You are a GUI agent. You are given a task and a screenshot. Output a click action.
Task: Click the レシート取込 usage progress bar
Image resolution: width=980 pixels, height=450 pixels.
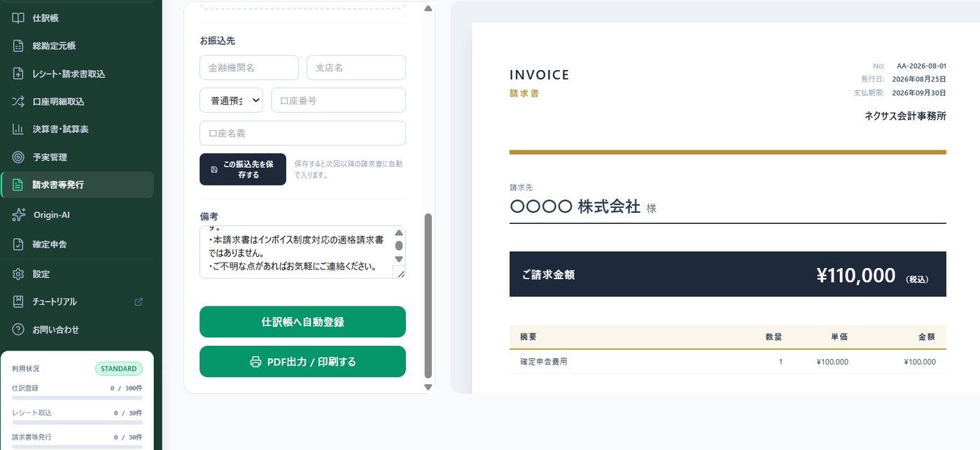click(77, 422)
